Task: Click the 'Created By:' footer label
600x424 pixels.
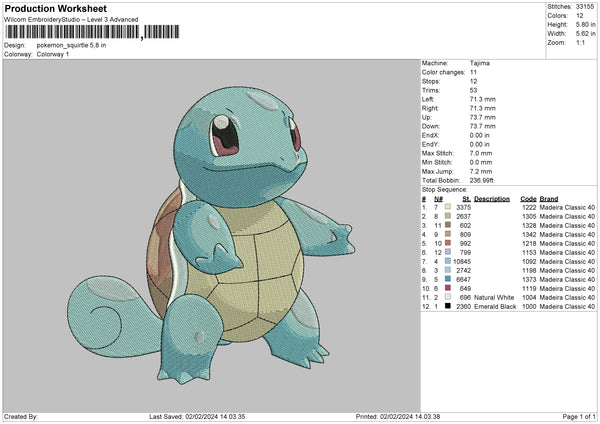Action: [21, 416]
